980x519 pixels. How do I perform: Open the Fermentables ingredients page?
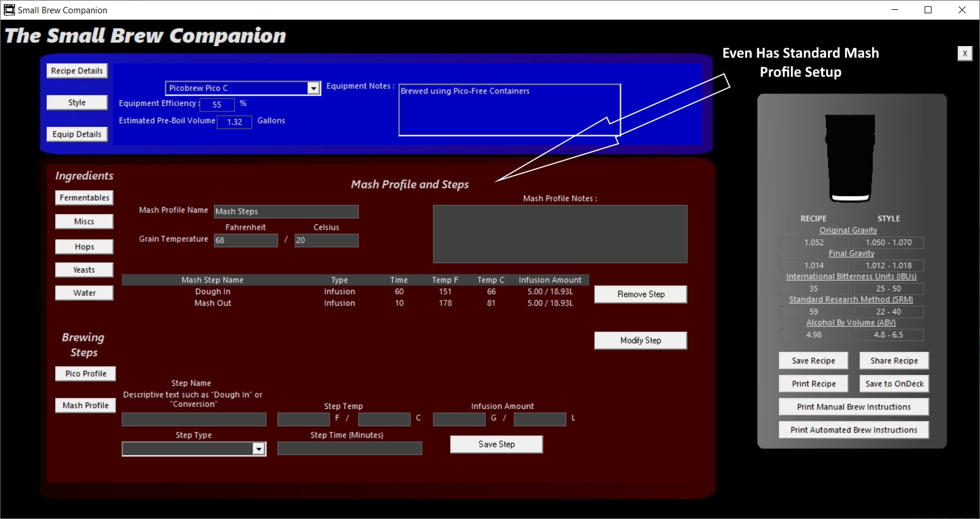[x=84, y=198]
